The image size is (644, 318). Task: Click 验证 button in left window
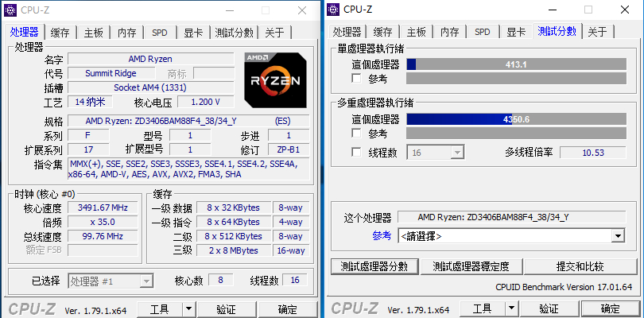click(x=227, y=309)
